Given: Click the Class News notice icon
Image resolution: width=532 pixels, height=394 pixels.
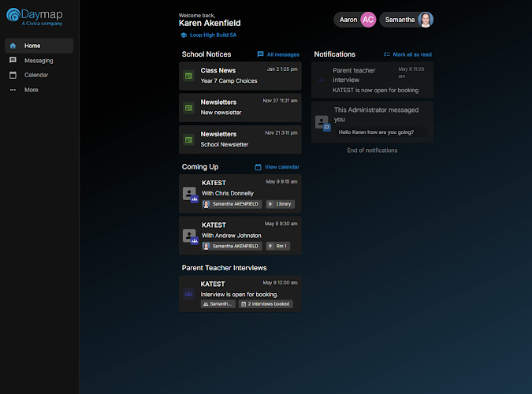Looking at the screenshot, I should [188, 76].
